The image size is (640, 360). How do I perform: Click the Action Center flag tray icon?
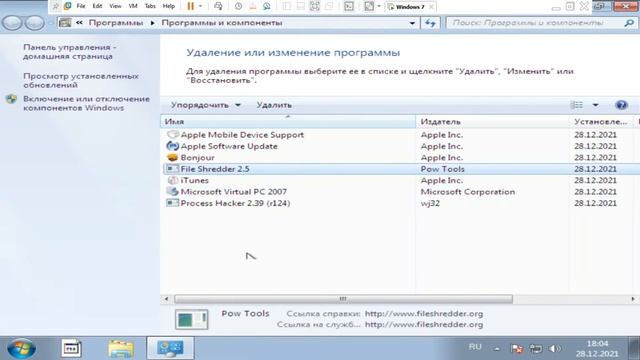[x=517, y=349]
